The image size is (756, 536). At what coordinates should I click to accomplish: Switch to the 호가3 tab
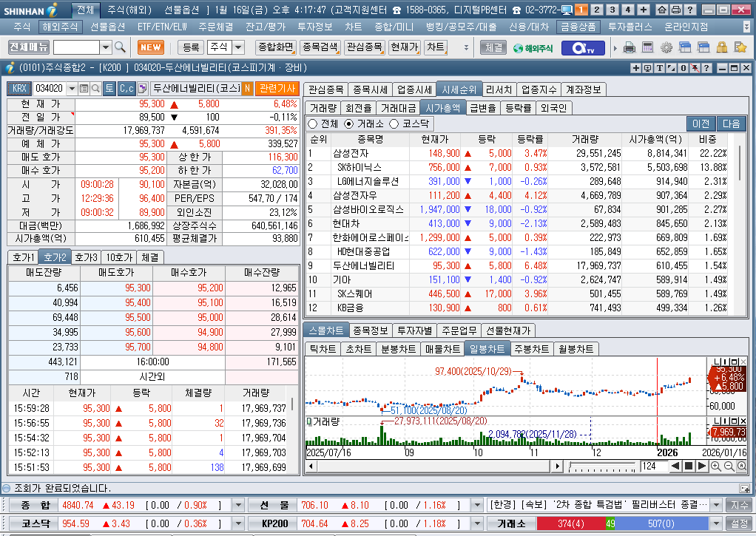click(x=87, y=257)
